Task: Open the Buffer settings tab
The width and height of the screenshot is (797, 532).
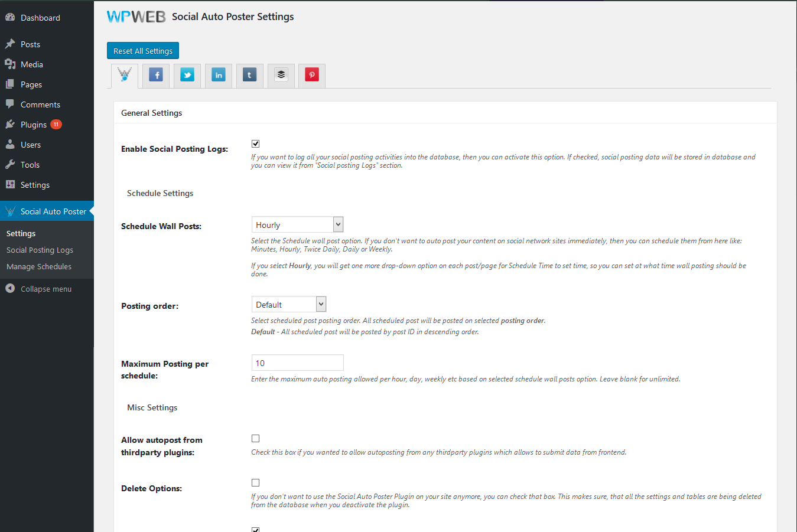Action: click(x=281, y=75)
